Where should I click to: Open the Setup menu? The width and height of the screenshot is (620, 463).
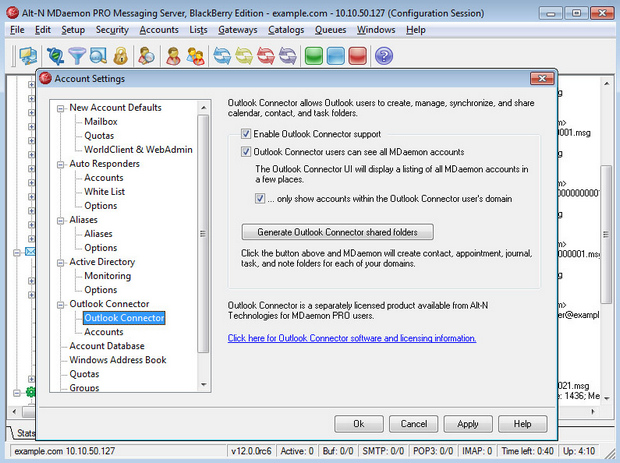point(73,30)
